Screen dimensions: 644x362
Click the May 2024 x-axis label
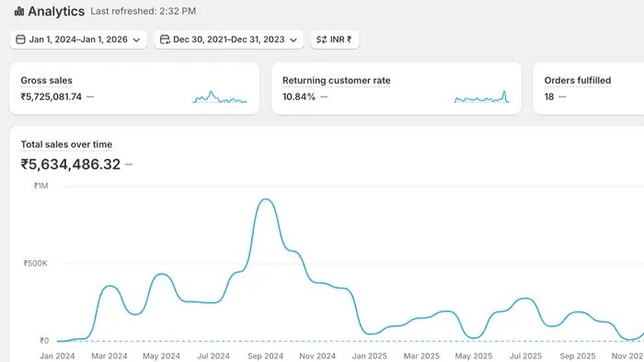click(x=161, y=356)
